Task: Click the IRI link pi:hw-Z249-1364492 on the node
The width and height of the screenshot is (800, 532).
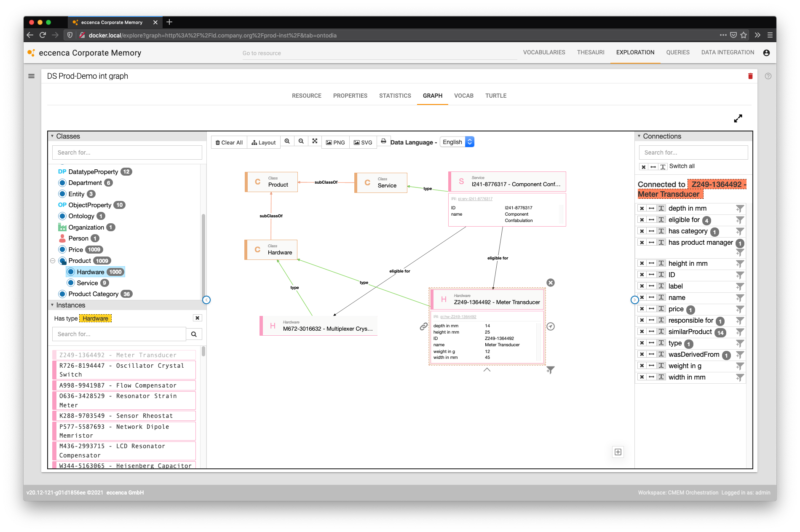Action: (x=458, y=316)
